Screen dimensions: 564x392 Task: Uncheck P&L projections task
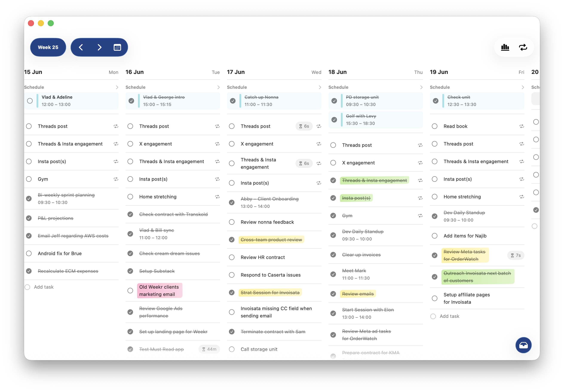(x=29, y=218)
